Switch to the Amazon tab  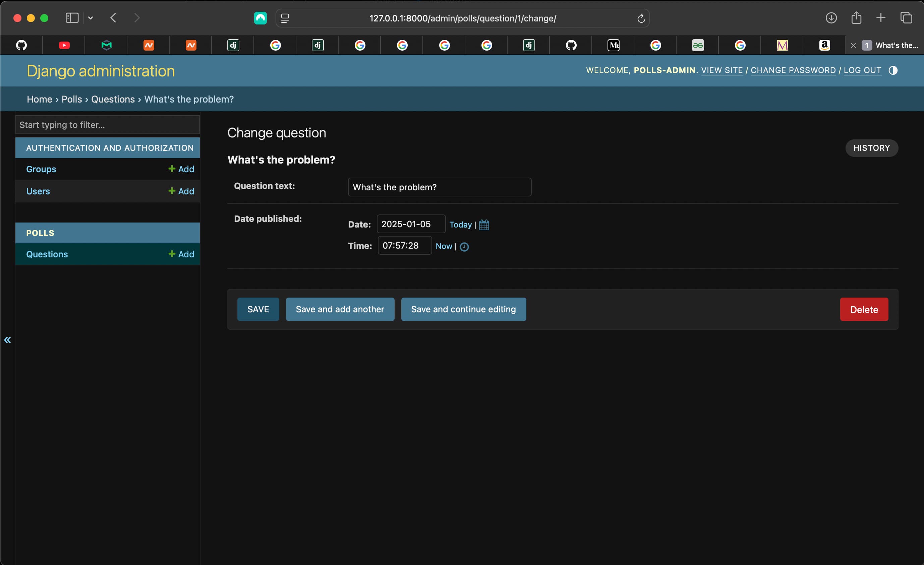[824, 45]
